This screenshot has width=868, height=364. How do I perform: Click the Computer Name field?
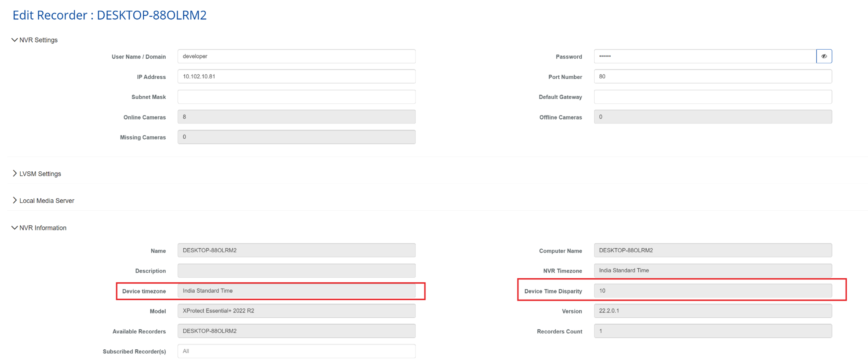point(712,250)
